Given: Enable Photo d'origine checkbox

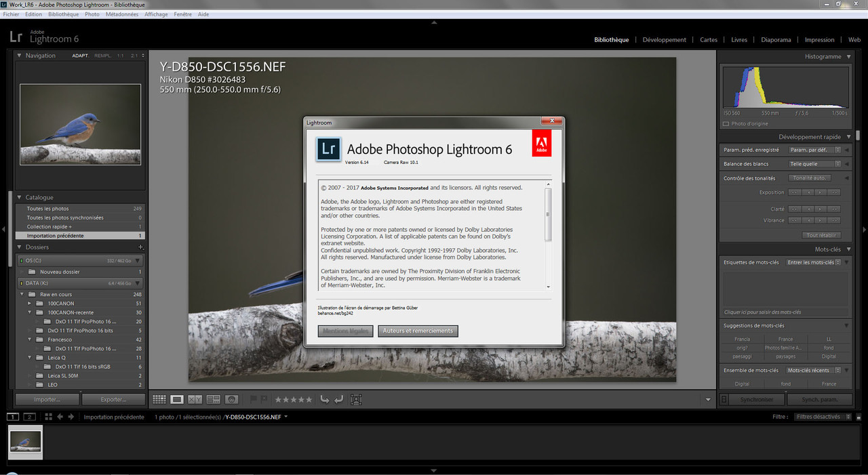Looking at the screenshot, I should (x=726, y=124).
